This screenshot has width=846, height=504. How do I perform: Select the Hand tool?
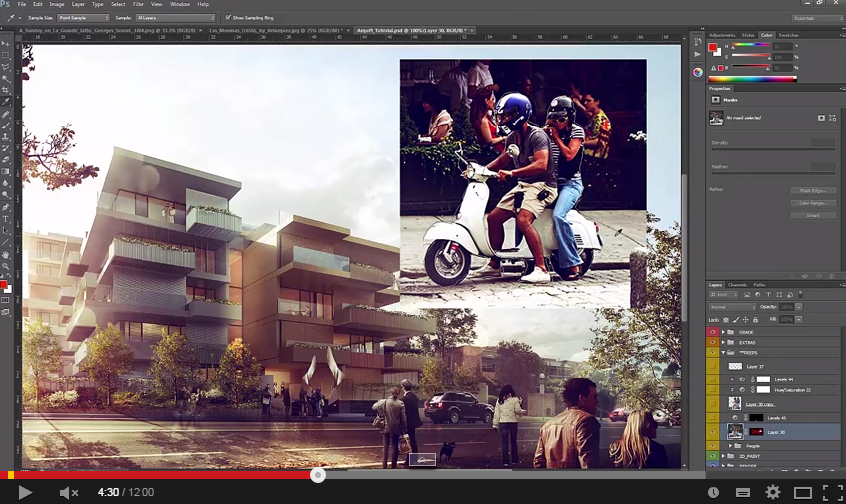point(6,255)
